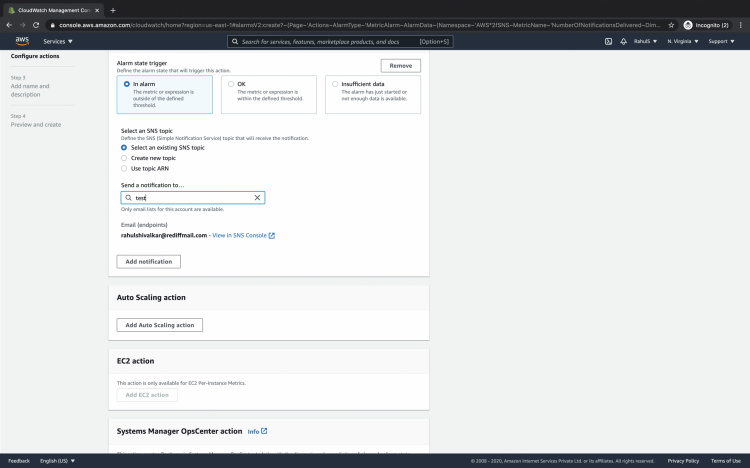Clear the topic search field with X
Screen dimensions: 750x468
pos(257,198)
